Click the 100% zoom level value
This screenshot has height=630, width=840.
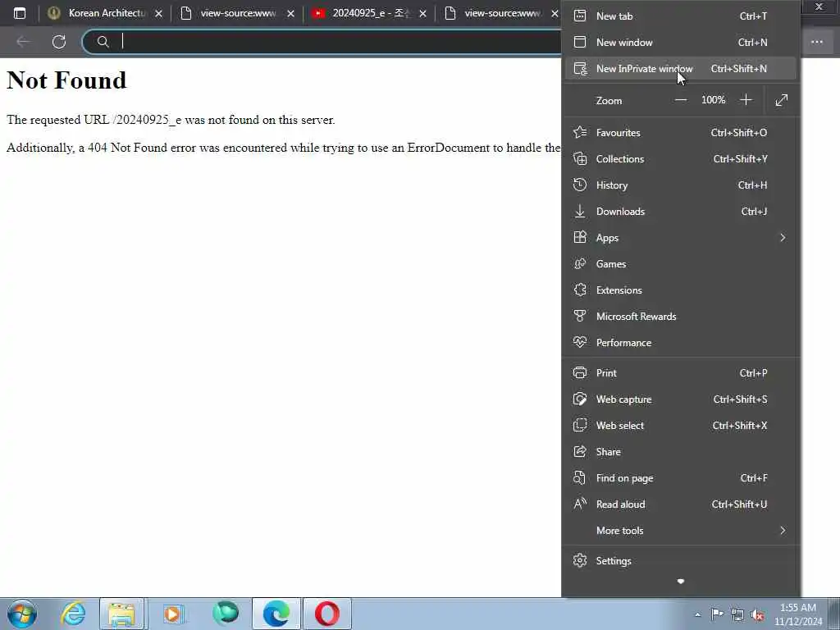[x=713, y=100]
